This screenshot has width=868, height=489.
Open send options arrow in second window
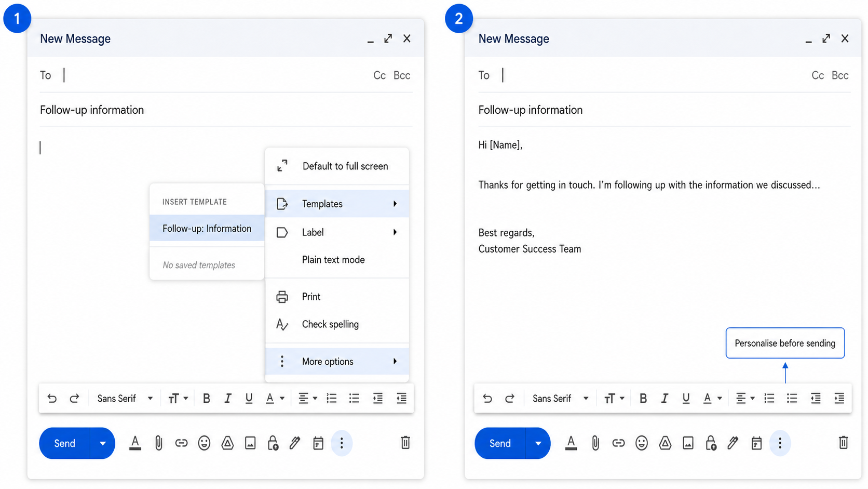pos(538,443)
